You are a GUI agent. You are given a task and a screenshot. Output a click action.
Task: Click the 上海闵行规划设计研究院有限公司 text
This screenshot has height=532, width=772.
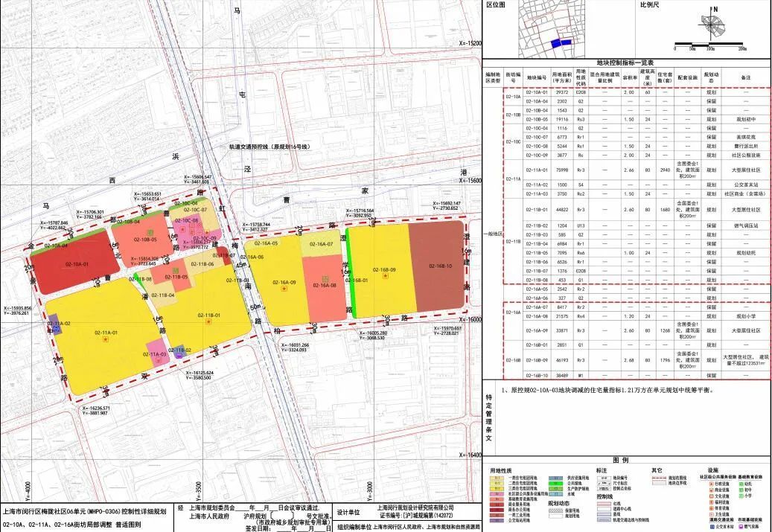(415, 508)
